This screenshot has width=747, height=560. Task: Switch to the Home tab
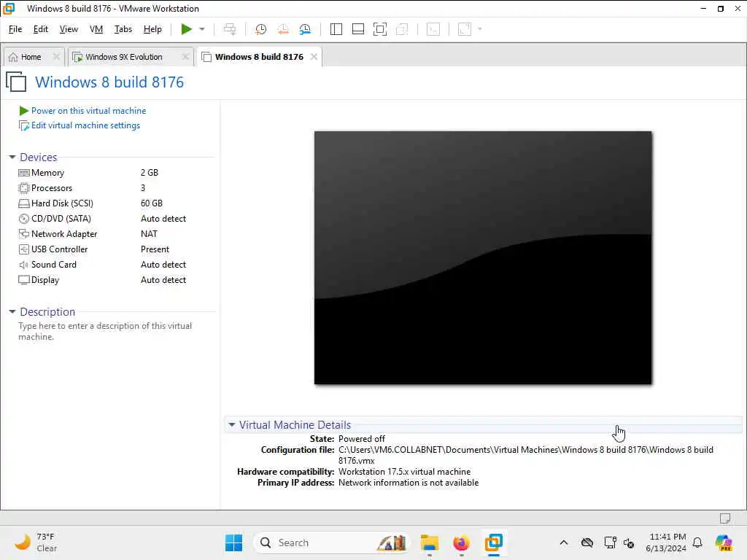pos(31,57)
